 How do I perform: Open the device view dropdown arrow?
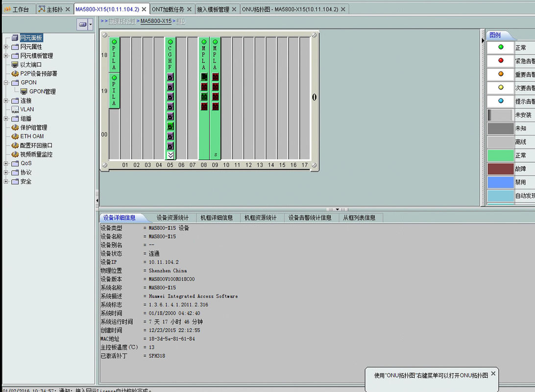90,24
